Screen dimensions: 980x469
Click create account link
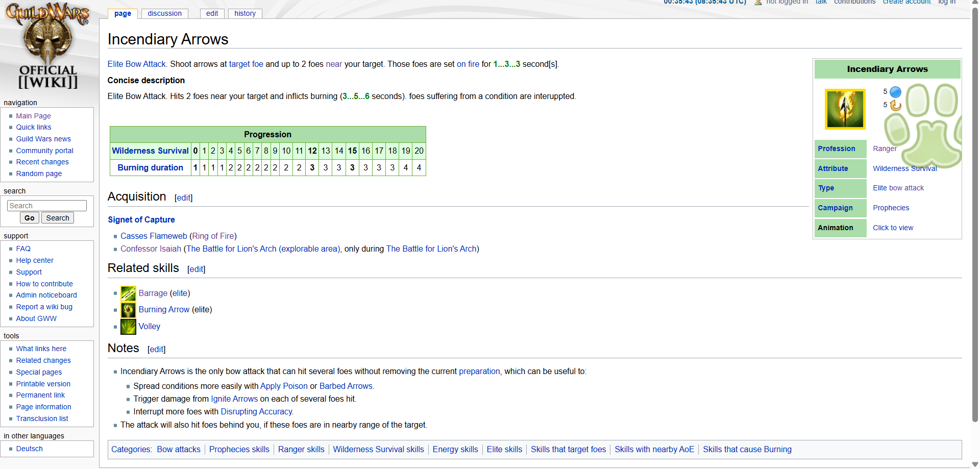tap(906, 2)
